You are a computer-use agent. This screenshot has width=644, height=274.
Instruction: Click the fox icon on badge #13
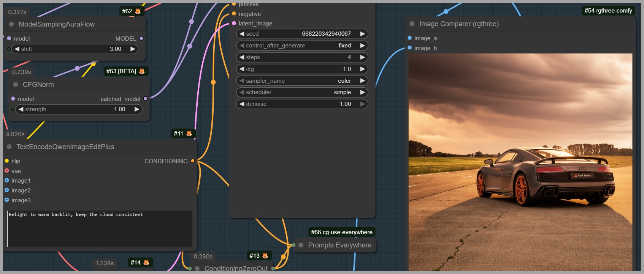coord(265,256)
